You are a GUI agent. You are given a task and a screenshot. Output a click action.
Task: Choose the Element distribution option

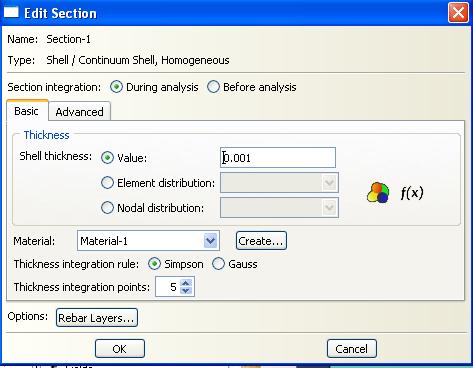[x=107, y=183]
